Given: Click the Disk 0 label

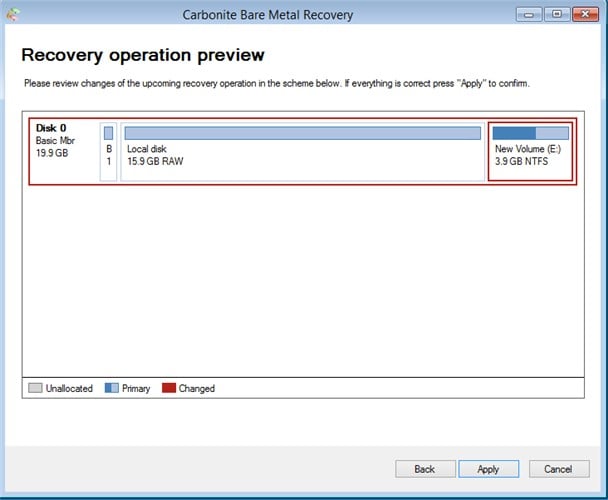Looking at the screenshot, I should point(51,128).
